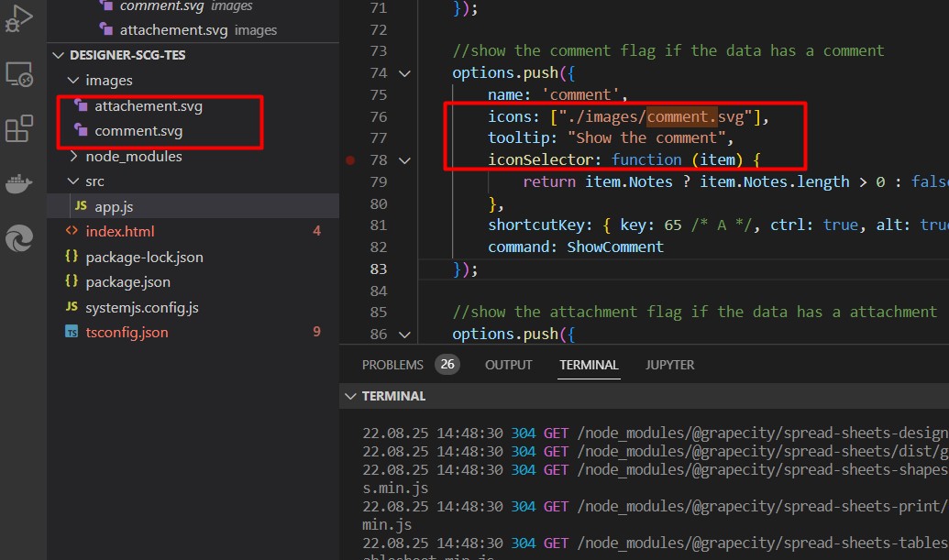
Task: Open the Docker panel
Action: (19, 183)
